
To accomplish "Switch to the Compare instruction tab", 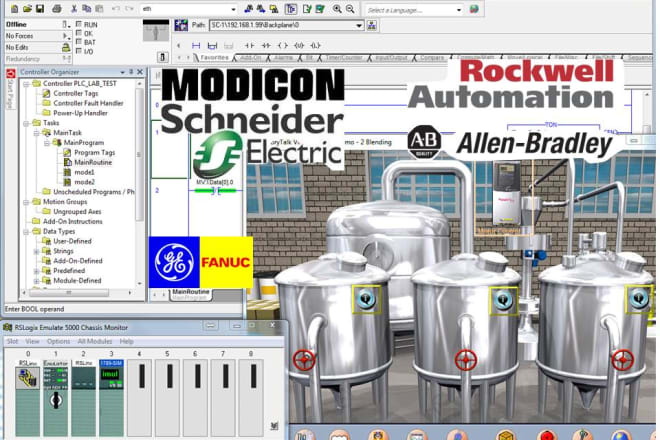I will [x=431, y=57].
